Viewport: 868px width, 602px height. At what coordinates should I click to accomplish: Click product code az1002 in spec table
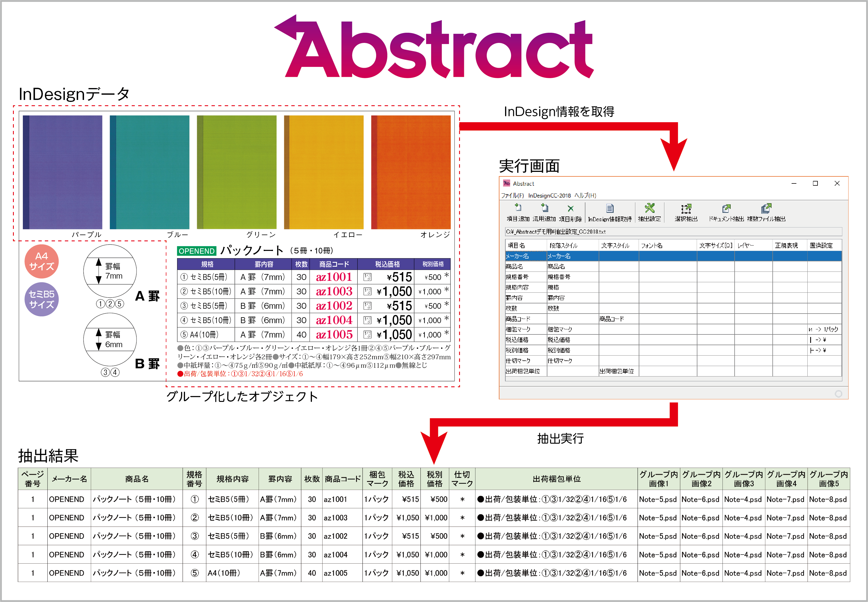coord(334,306)
